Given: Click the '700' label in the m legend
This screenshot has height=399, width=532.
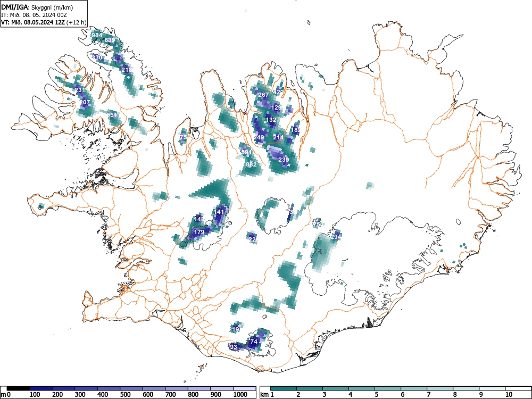Looking at the screenshot, I should coord(170,394).
